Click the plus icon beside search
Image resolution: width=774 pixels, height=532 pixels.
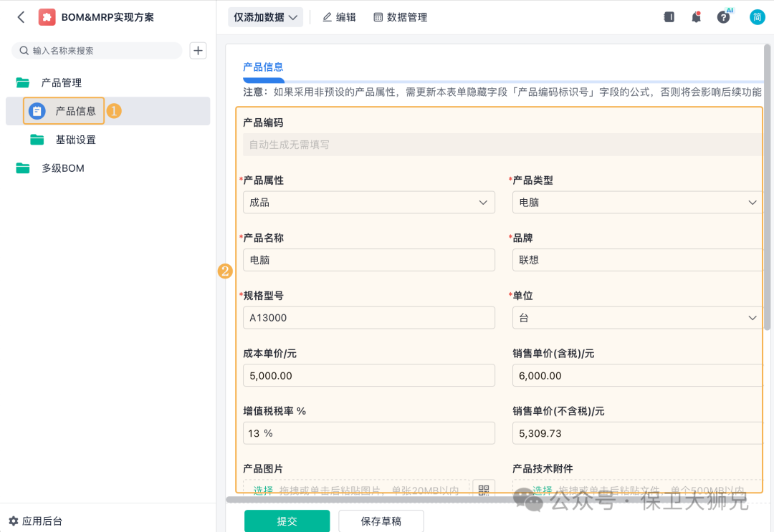pos(198,50)
